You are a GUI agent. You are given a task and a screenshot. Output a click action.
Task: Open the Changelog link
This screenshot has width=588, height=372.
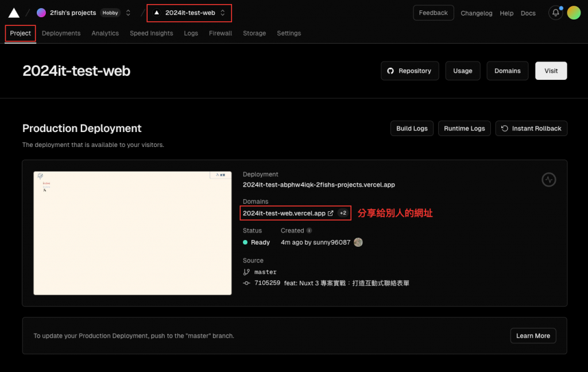(x=476, y=13)
